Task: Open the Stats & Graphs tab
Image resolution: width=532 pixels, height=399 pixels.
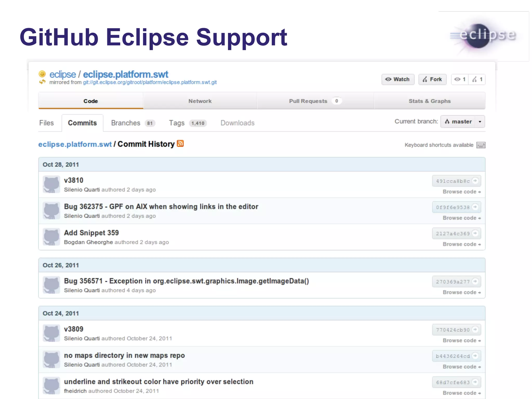Action: pos(430,101)
